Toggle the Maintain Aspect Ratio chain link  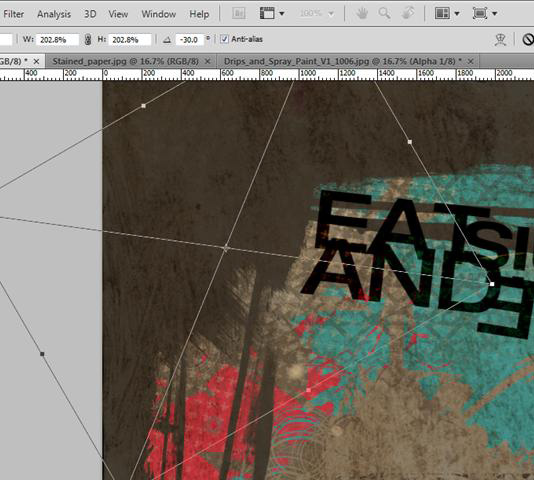[x=88, y=40]
